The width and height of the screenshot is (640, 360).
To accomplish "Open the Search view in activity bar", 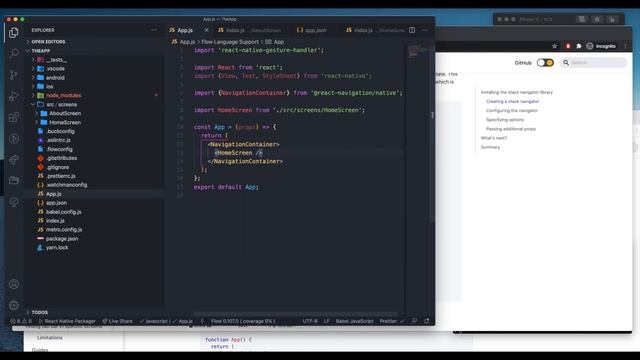I will pos(14,53).
